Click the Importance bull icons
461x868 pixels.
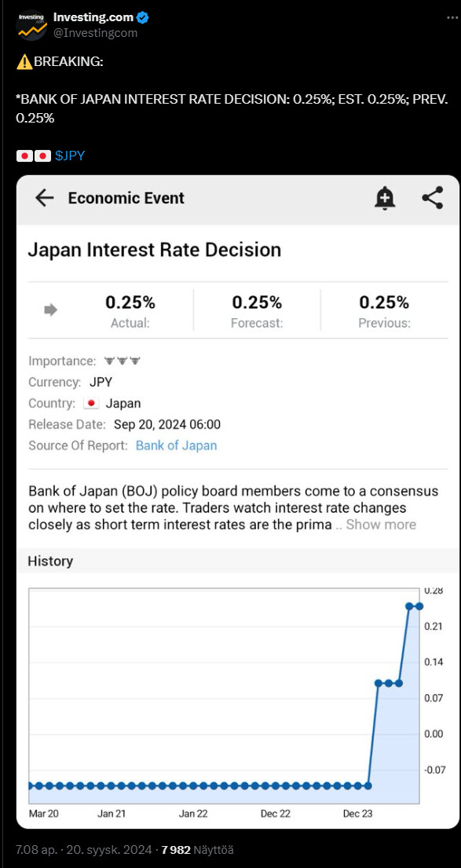pos(123,361)
